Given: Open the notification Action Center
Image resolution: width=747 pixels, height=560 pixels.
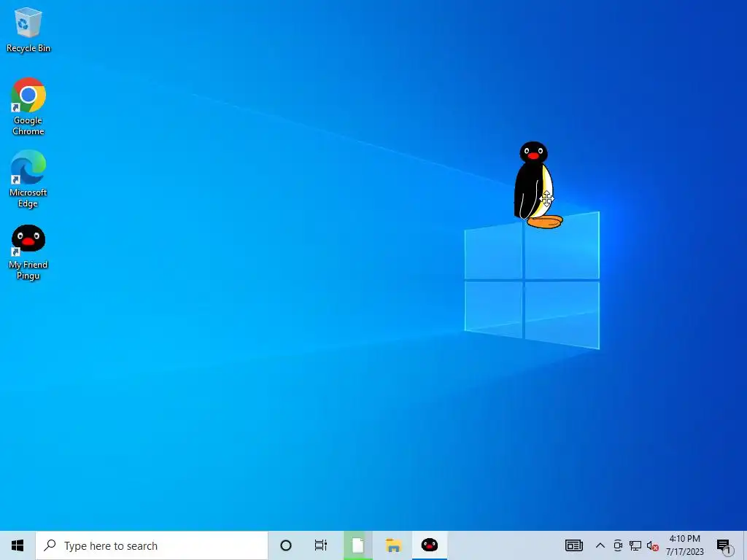Looking at the screenshot, I should point(724,545).
